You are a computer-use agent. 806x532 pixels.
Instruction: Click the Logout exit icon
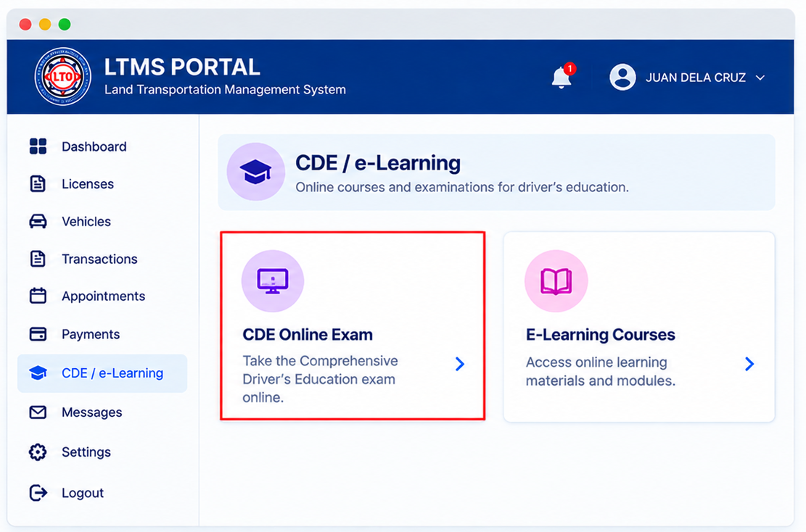tap(38, 492)
